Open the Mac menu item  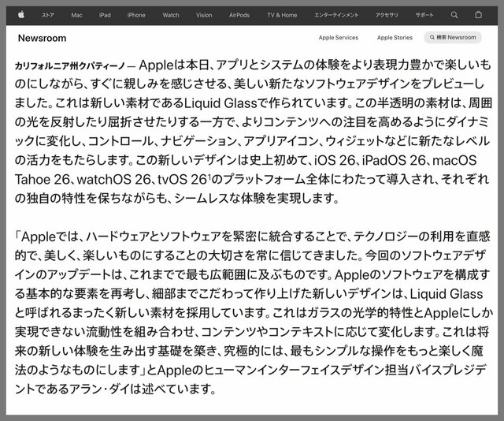77,15
